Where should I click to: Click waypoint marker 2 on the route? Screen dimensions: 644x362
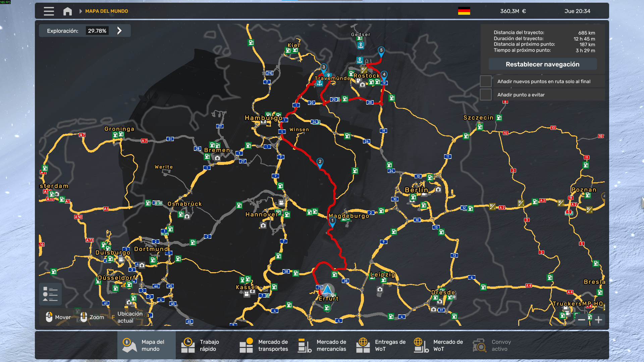point(320,162)
